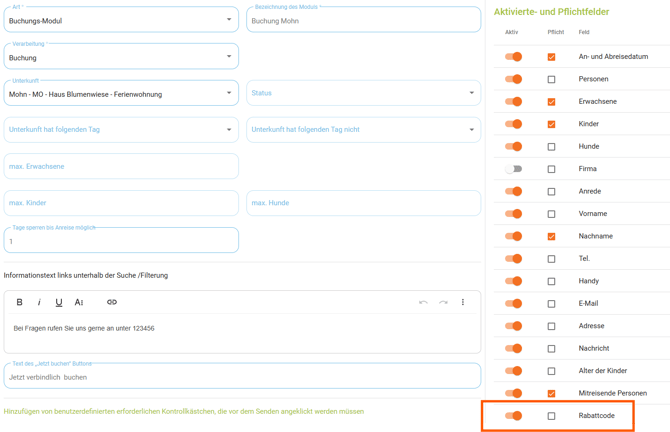Enable the Firma field toggle
This screenshot has width=670, height=432.
pyautogui.click(x=513, y=169)
